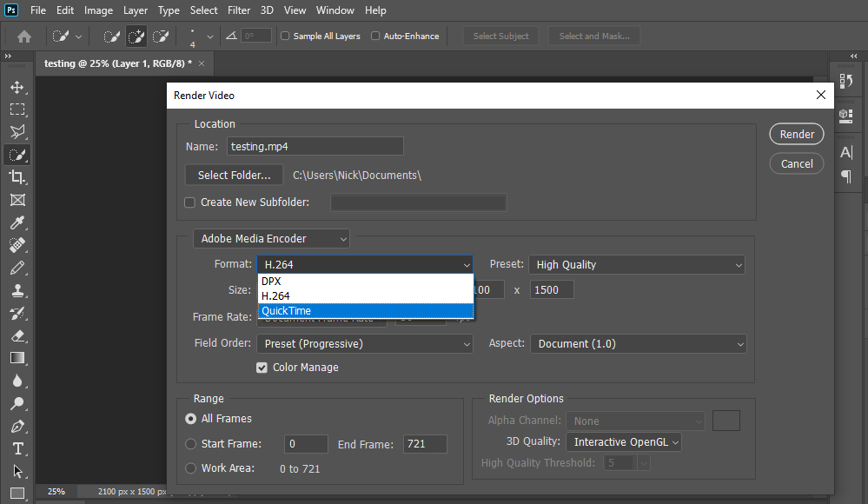The height and width of the screenshot is (504, 868).
Task: Enable Sample All Layers checkbox
Action: point(285,36)
